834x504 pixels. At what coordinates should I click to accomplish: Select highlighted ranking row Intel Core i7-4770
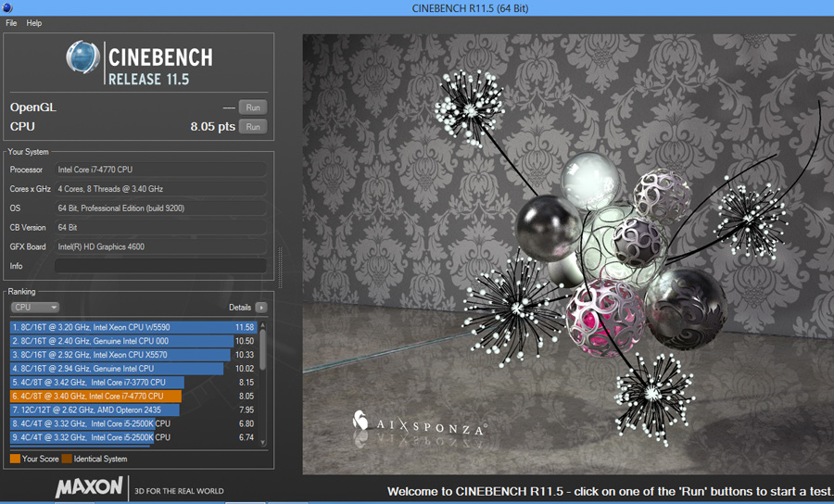[133, 397]
